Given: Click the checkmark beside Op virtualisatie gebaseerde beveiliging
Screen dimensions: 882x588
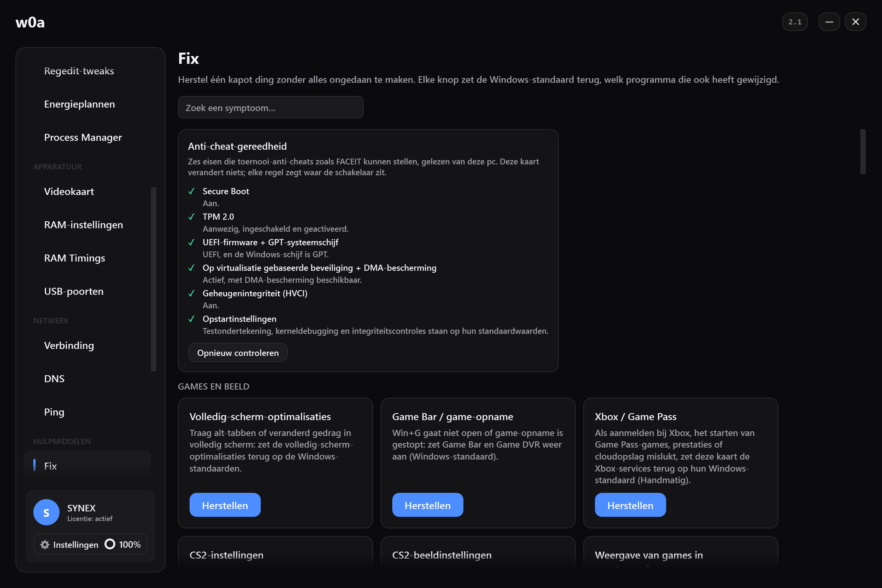Looking at the screenshot, I should click(191, 268).
